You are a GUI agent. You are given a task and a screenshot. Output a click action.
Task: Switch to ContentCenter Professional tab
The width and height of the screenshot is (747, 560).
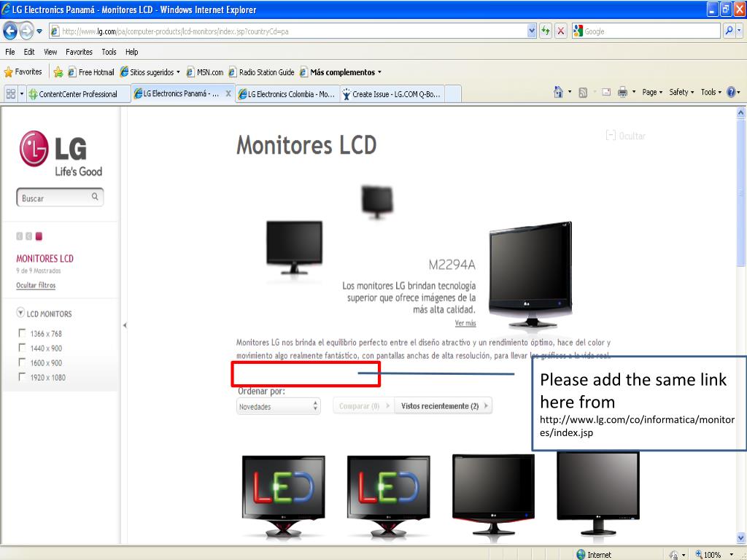[x=78, y=94]
